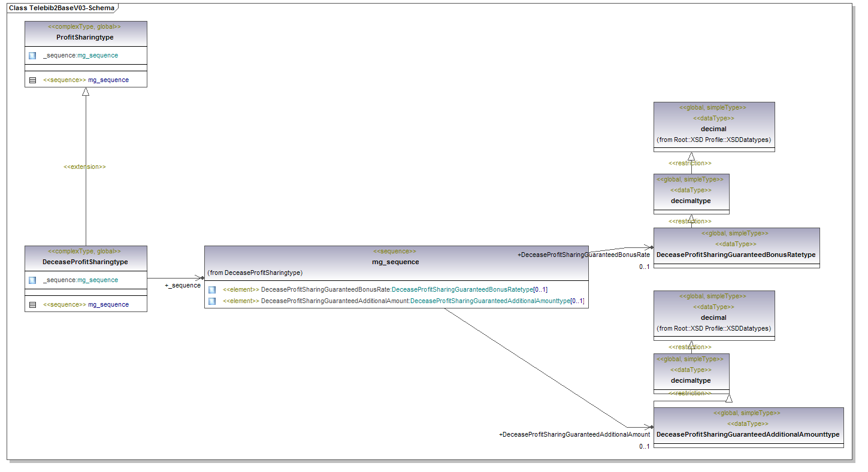Select the ProfitSharingtype class header

click(x=85, y=37)
